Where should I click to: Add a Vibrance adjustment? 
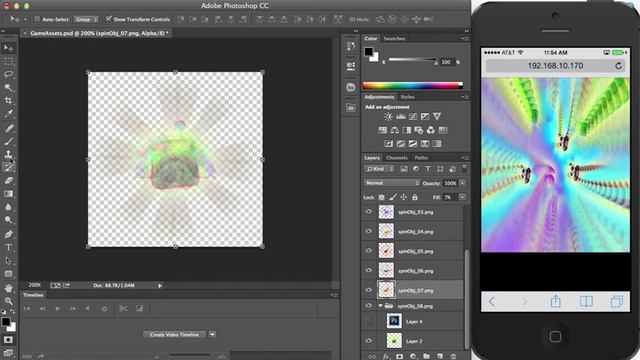click(x=437, y=117)
